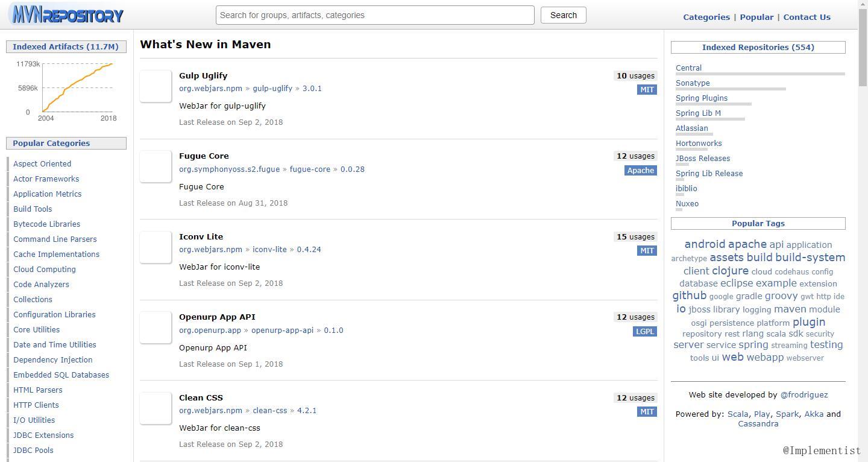Open Central repository
This screenshot has height=462, width=868.
(x=688, y=68)
